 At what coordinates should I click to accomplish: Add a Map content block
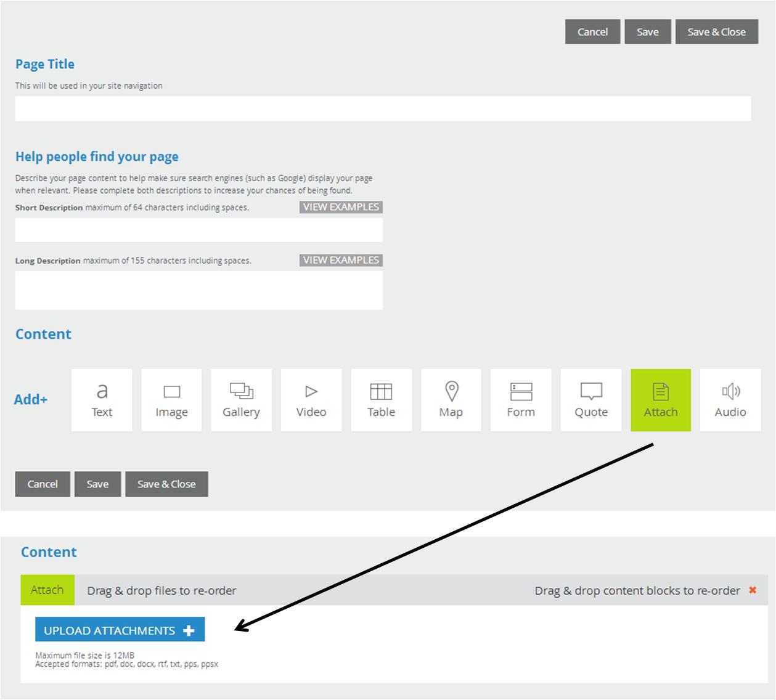click(451, 400)
